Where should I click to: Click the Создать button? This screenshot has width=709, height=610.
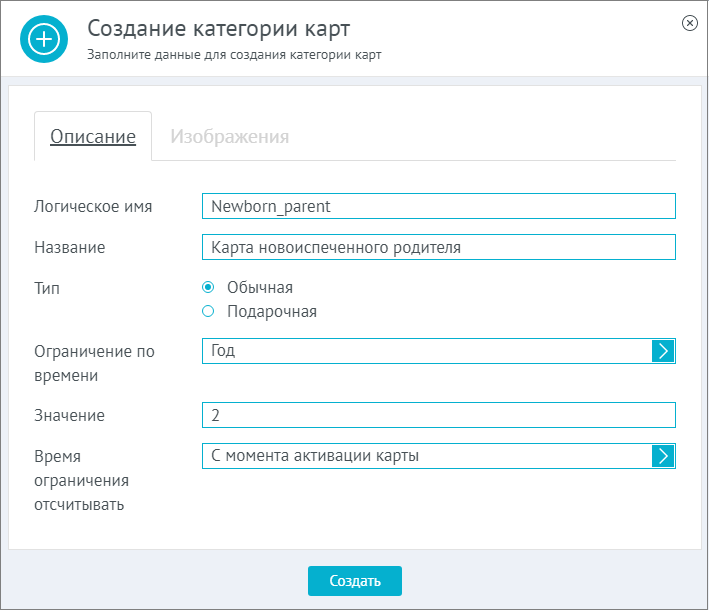(355, 581)
